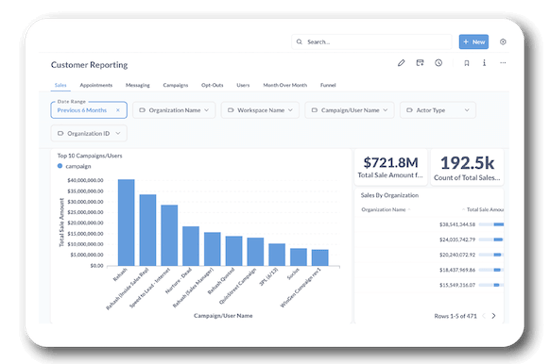Click the $721.8M Total Sale Amount card
This screenshot has width=550, height=364.
[390, 167]
